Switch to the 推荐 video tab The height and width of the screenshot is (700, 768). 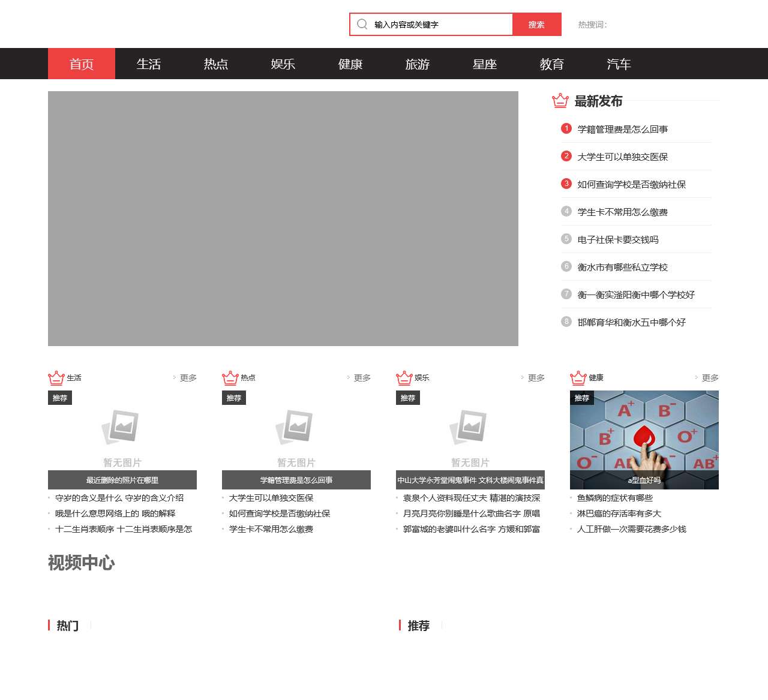click(418, 626)
